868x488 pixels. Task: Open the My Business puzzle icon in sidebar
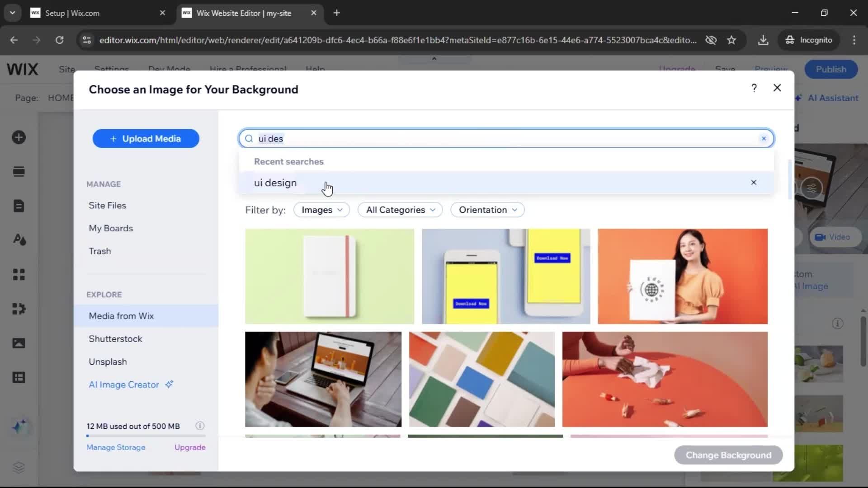coord(19,309)
